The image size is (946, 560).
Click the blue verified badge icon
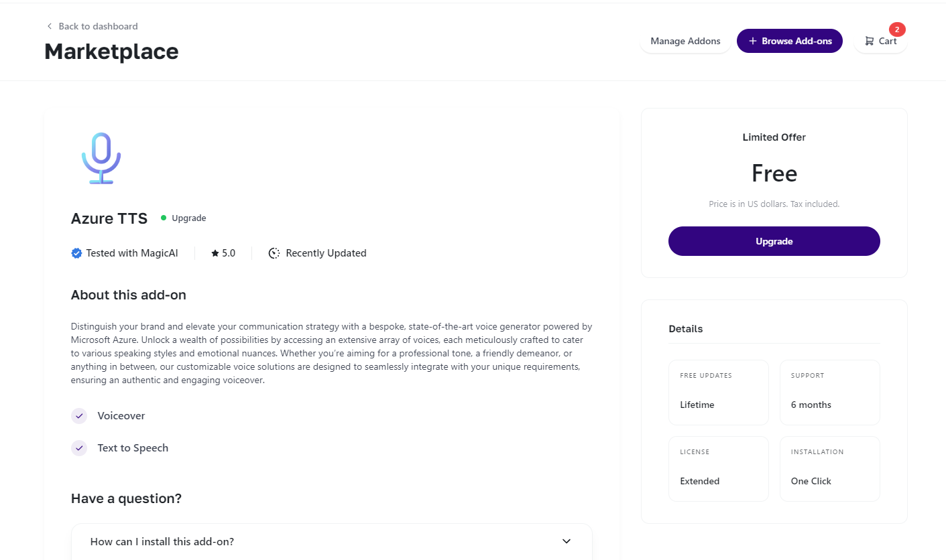pos(76,253)
